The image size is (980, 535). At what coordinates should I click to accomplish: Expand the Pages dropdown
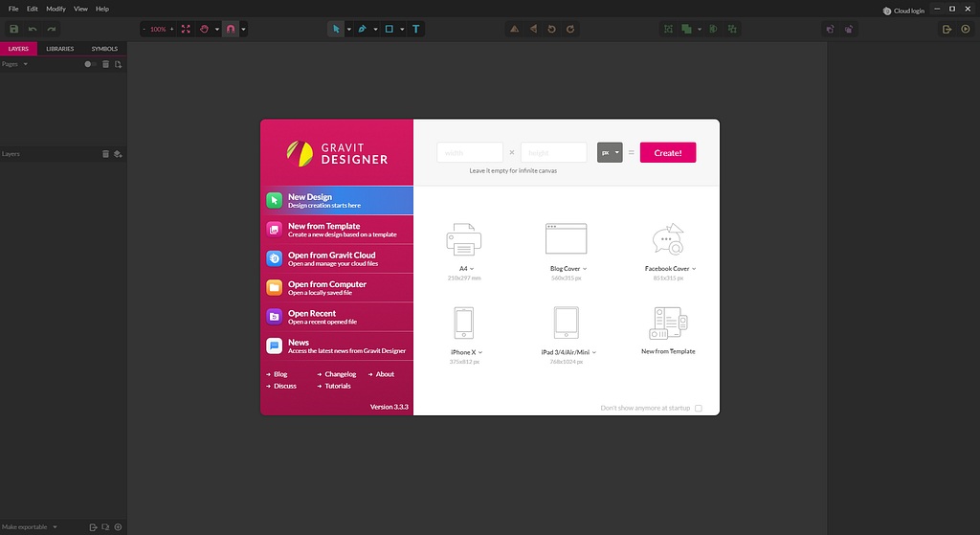pyautogui.click(x=26, y=64)
